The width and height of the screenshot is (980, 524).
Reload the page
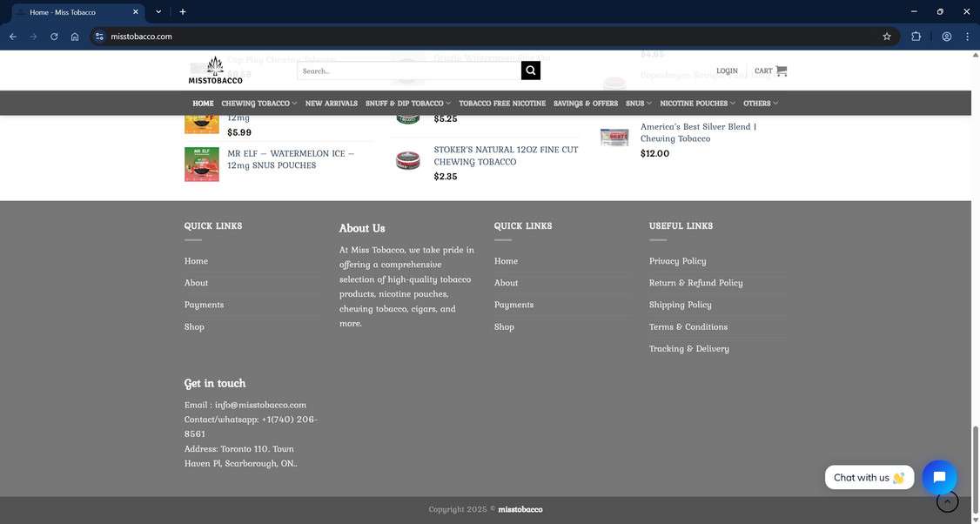[x=54, y=37]
